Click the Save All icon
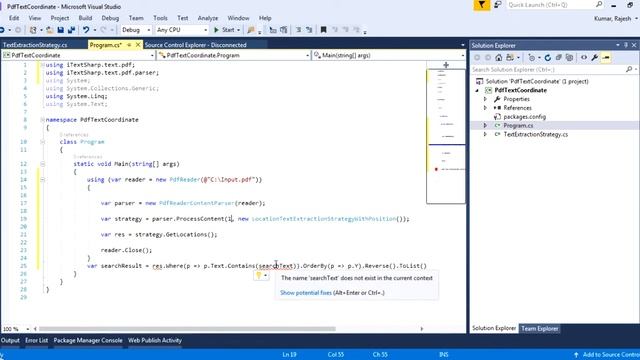The height and width of the screenshot is (360, 640). click(71, 30)
